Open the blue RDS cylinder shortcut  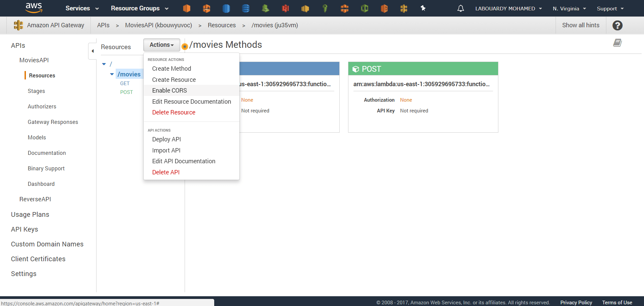226,8
